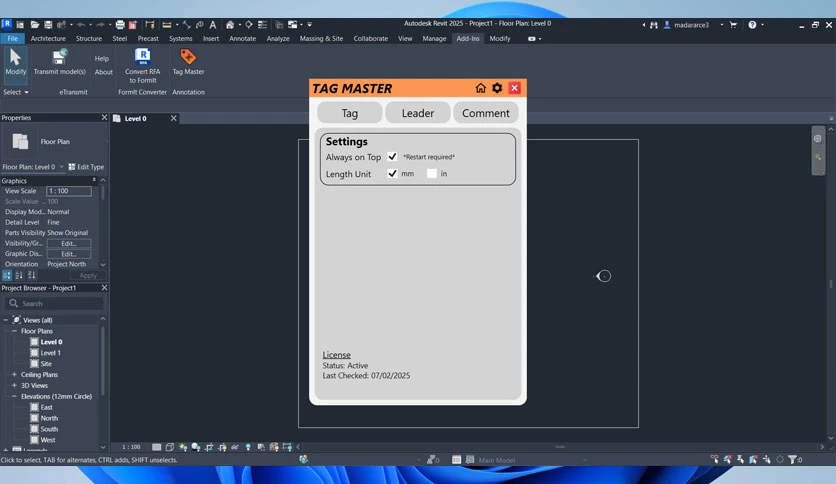Click the selection Filter icon in status bar

tap(792, 459)
